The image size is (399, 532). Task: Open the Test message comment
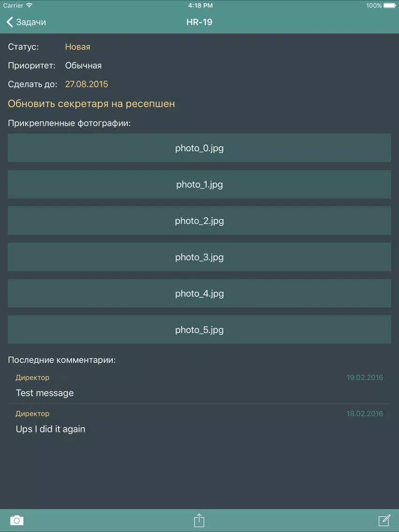(199, 386)
